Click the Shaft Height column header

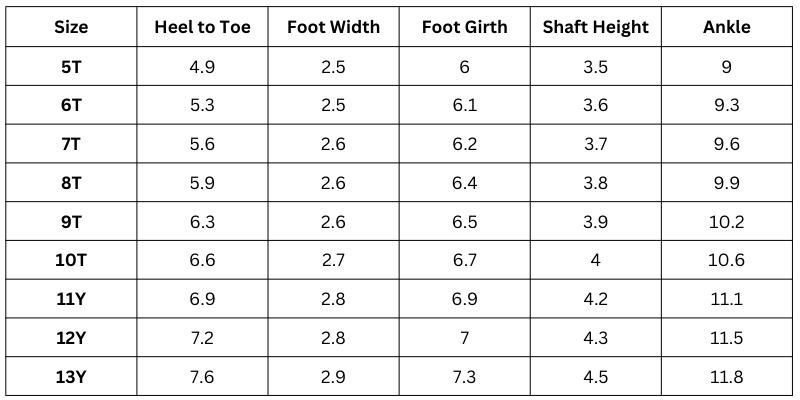click(x=596, y=27)
